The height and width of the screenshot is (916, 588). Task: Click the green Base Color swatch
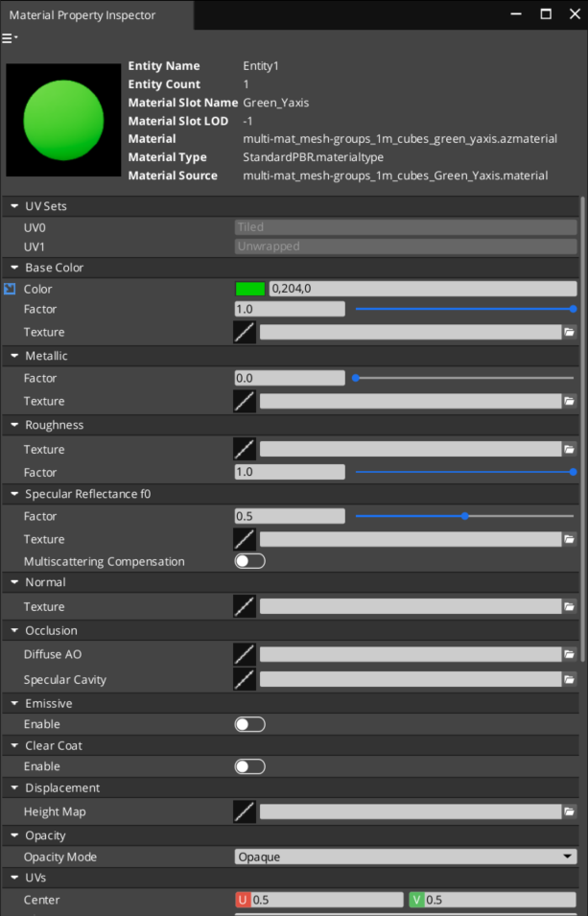pyautogui.click(x=250, y=289)
